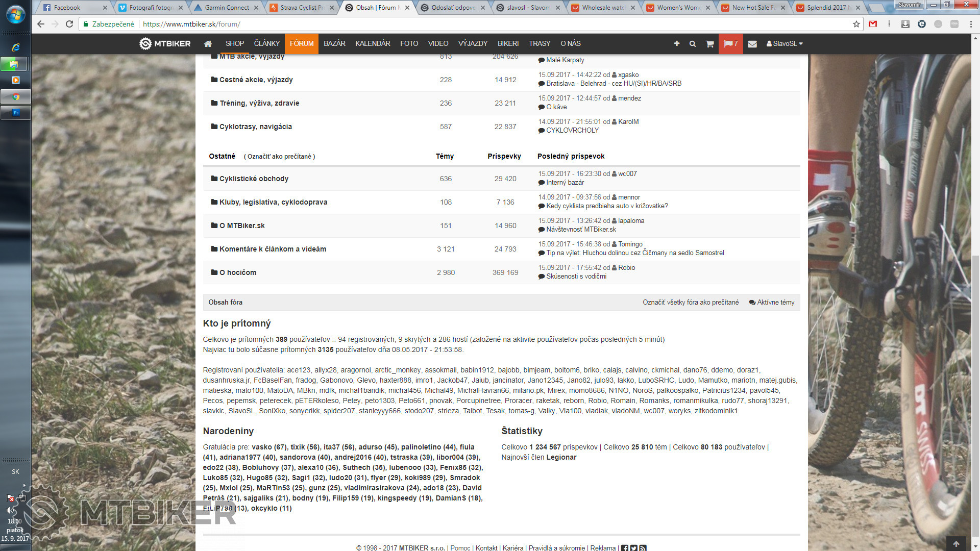This screenshot has height=551, width=980.
Task: Click the home icon in navbar
Action: 208,44
